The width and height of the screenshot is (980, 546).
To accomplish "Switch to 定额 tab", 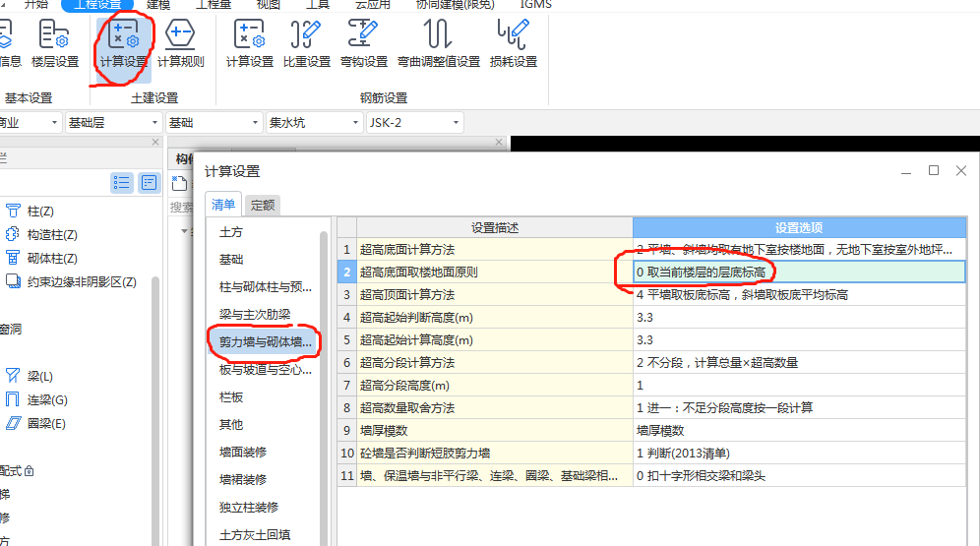I will 263,205.
